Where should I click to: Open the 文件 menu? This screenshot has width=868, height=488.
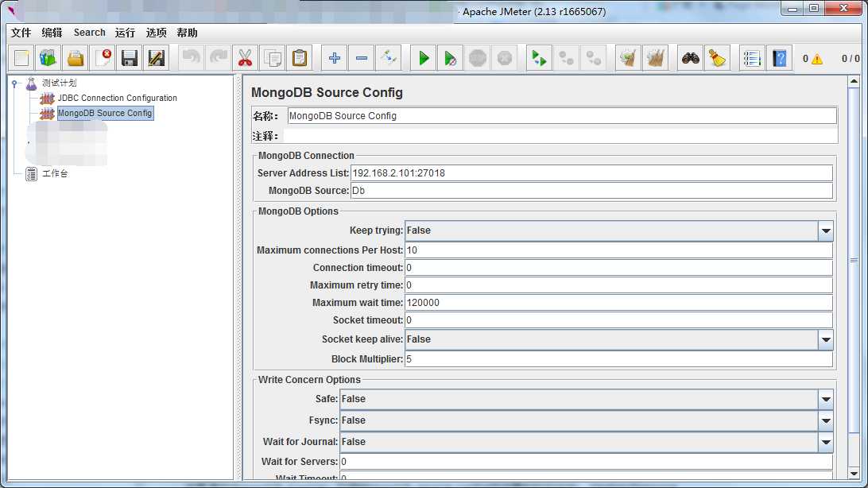click(x=21, y=33)
